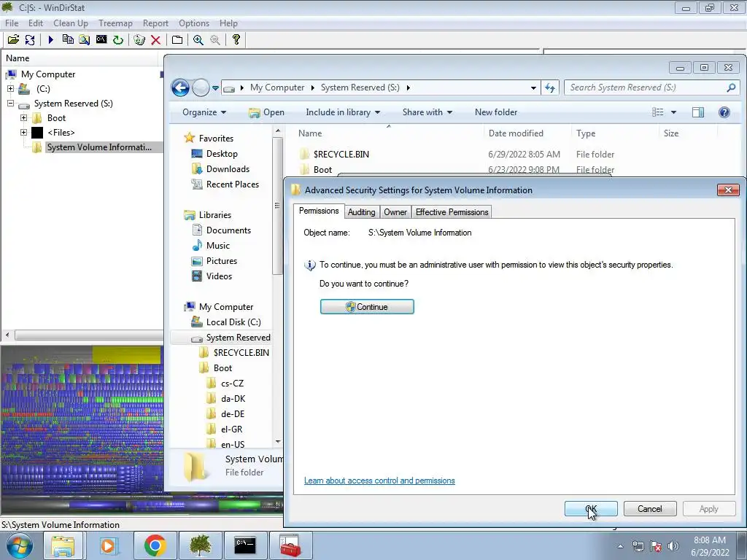Open the Include in library dropdown
This screenshot has height=560, width=747.
[343, 112]
